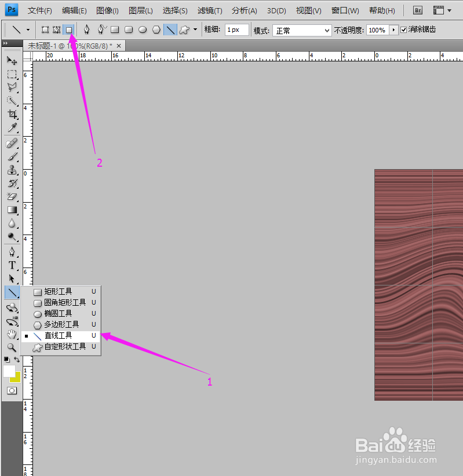Viewport: 463px width, 476px height.
Task: Open geometry options arrow beside Custom Shape
Action: tap(195, 30)
